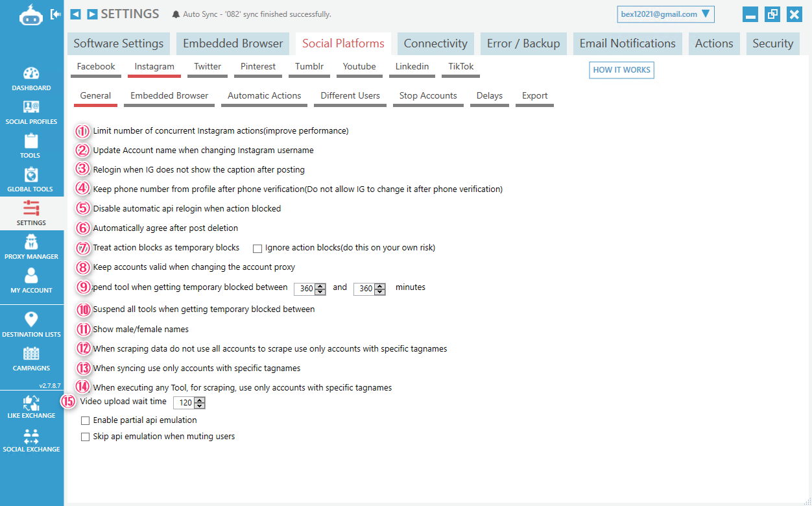Close the application window
This screenshot has width=812, height=506.
pyautogui.click(x=794, y=14)
